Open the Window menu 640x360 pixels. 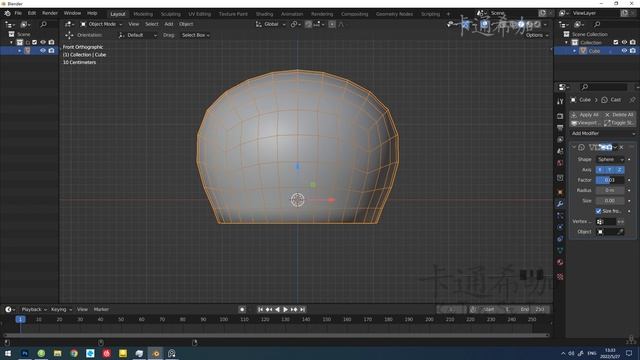point(72,13)
